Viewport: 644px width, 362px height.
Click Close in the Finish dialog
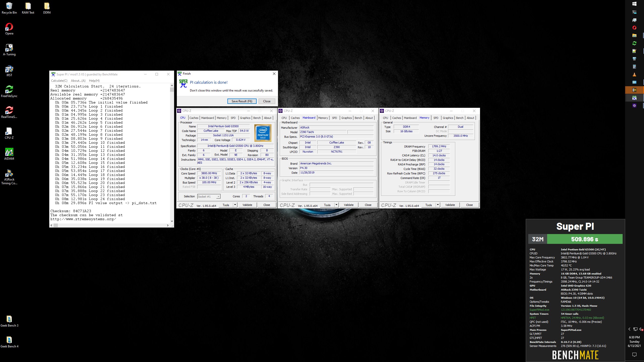click(x=267, y=101)
